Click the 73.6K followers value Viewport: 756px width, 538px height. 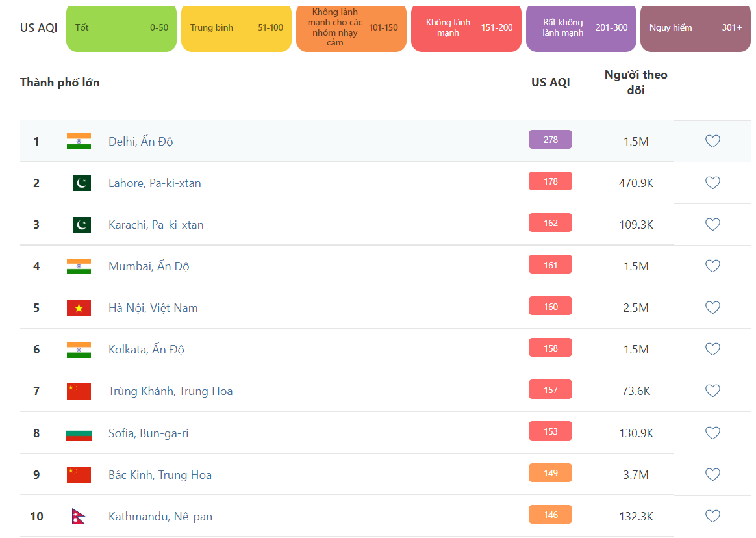click(635, 391)
